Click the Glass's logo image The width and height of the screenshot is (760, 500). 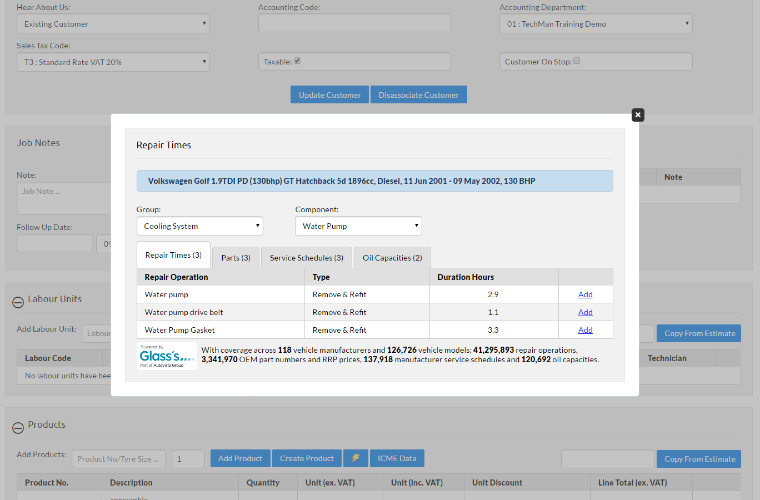(167, 356)
